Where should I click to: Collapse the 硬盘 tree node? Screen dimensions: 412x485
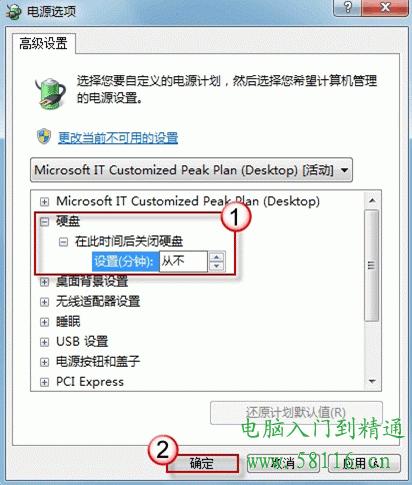point(44,222)
